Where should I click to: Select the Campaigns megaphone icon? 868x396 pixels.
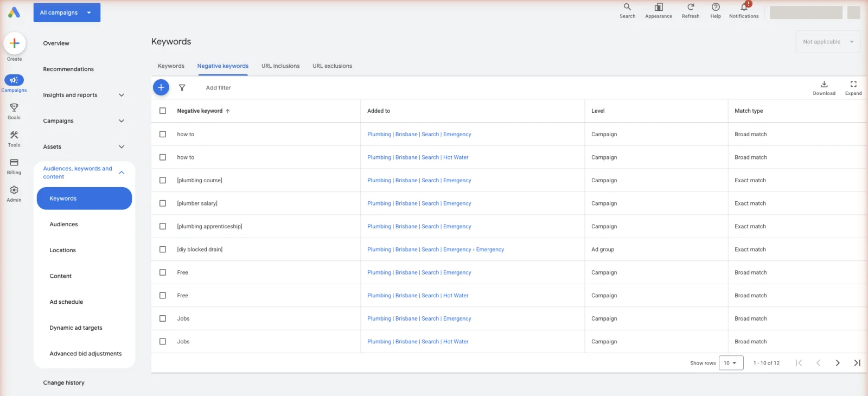tap(14, 80)
